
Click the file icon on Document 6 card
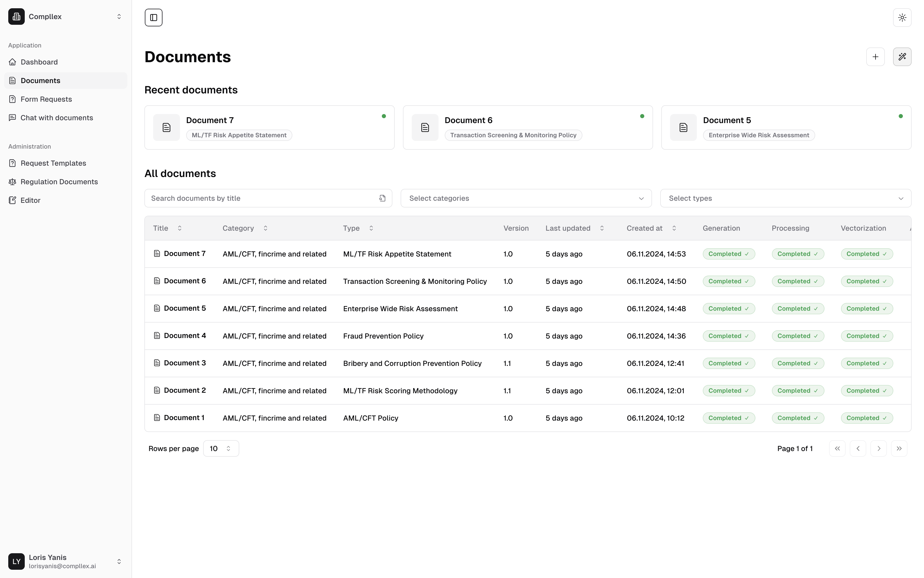[425, 127]
